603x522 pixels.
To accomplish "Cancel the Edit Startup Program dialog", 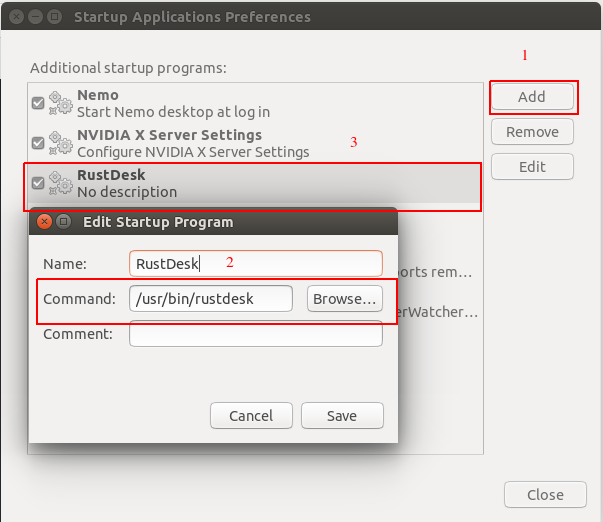I will [x=251, y=416].
